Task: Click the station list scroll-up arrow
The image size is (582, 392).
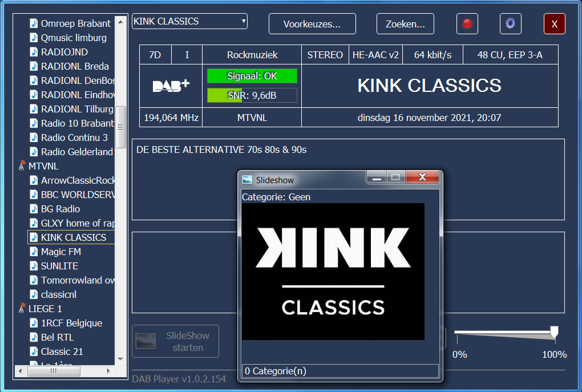Action: pos(120,22)
